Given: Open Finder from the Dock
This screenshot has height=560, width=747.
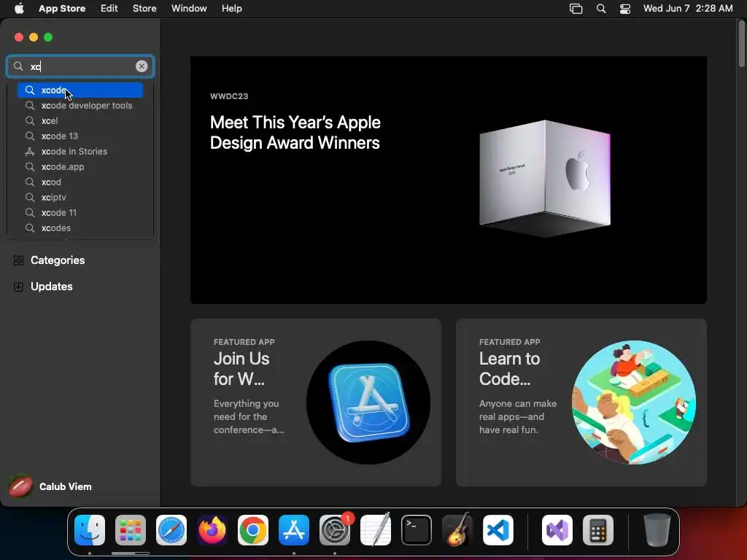Looking at the screenshot, I should [x=90, y=530].
